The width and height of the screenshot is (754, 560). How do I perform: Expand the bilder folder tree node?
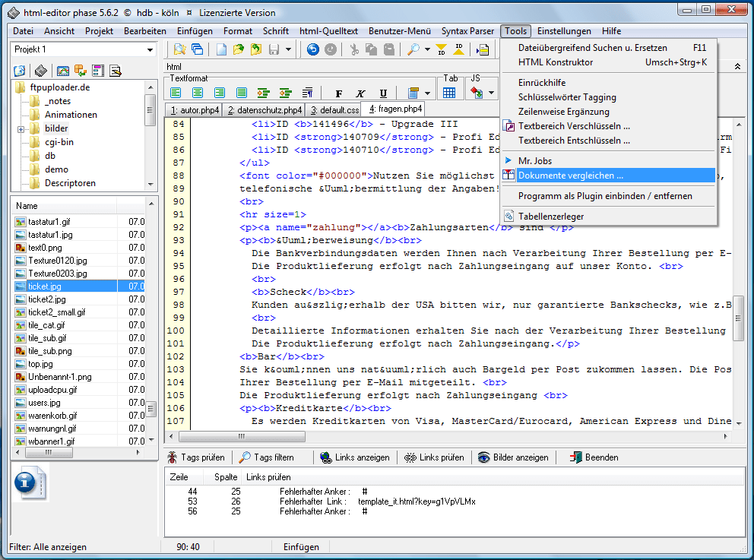pos(21,129)
